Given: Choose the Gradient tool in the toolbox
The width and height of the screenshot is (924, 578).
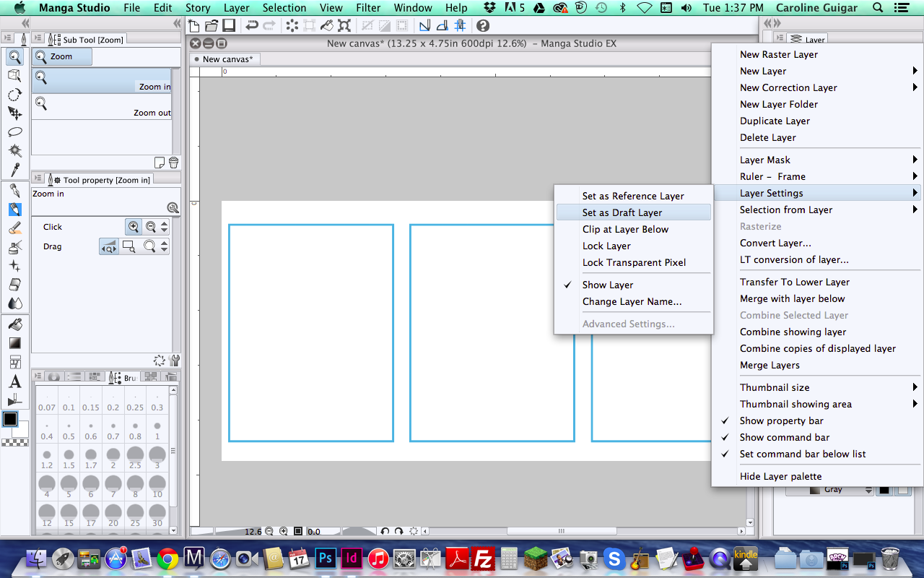Looking at the screenshot, I should (14, 343).
